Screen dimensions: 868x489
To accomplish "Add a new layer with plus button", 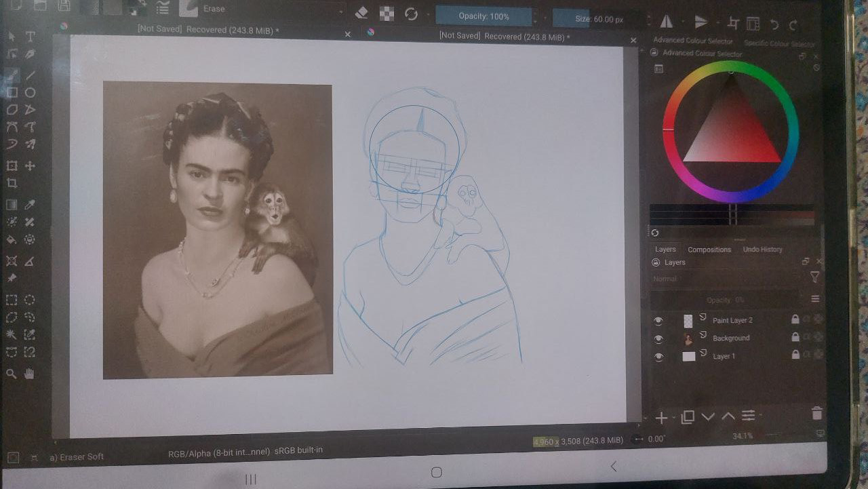I will [x=661, y=418].
